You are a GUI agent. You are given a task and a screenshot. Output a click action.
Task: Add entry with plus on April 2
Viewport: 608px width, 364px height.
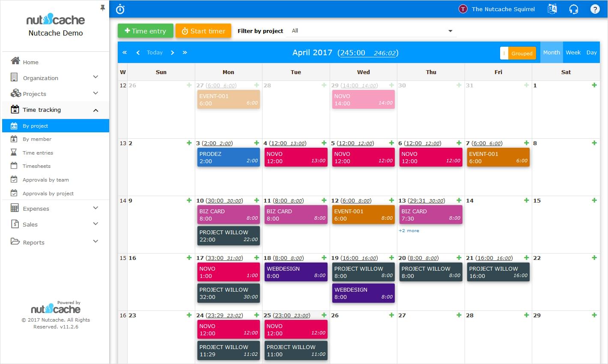[189, 143]
